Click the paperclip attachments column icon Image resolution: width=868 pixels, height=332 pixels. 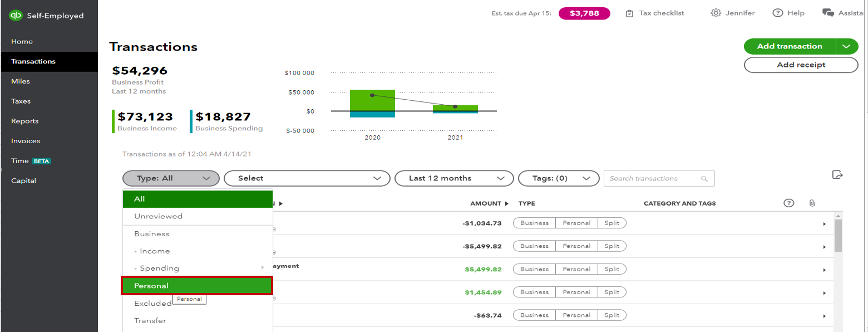coord(812,203)
